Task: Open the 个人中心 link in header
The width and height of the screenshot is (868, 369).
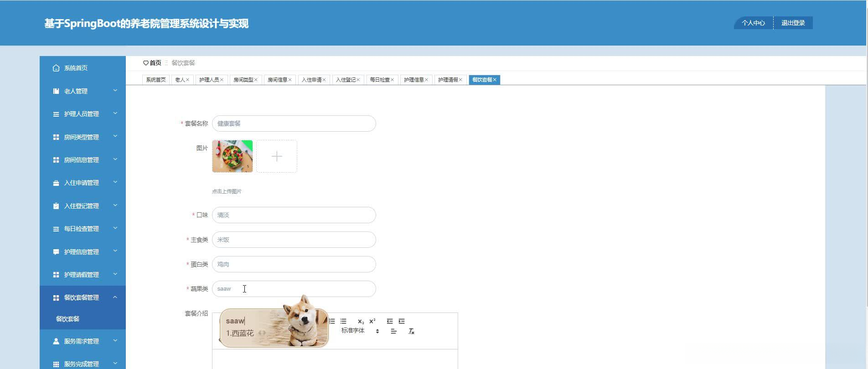Action: pyautogui.click(x=753, y=23)
